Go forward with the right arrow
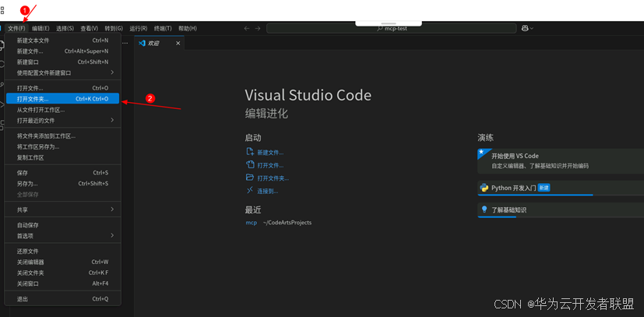This screenshot has width=644, height=317. pyautogui.click(x=258, y=28)
